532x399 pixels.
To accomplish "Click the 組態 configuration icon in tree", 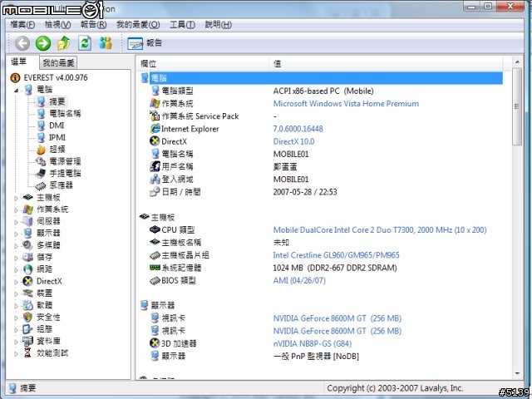I will tap(27, 329).
